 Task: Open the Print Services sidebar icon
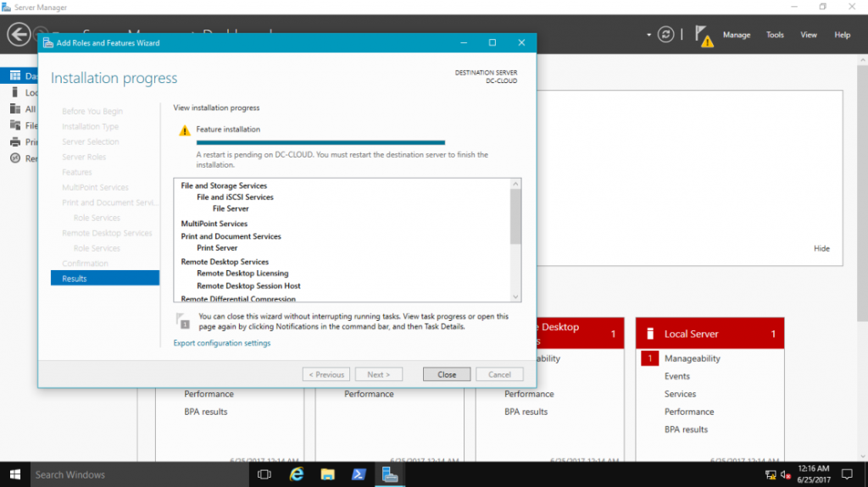pos(15,142)
